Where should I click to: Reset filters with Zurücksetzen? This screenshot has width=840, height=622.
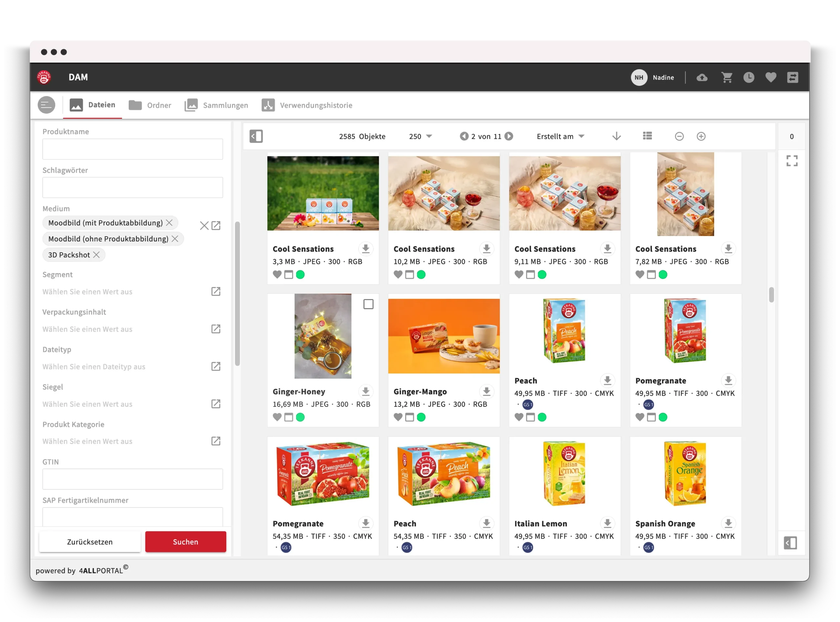tap(90, 542)
